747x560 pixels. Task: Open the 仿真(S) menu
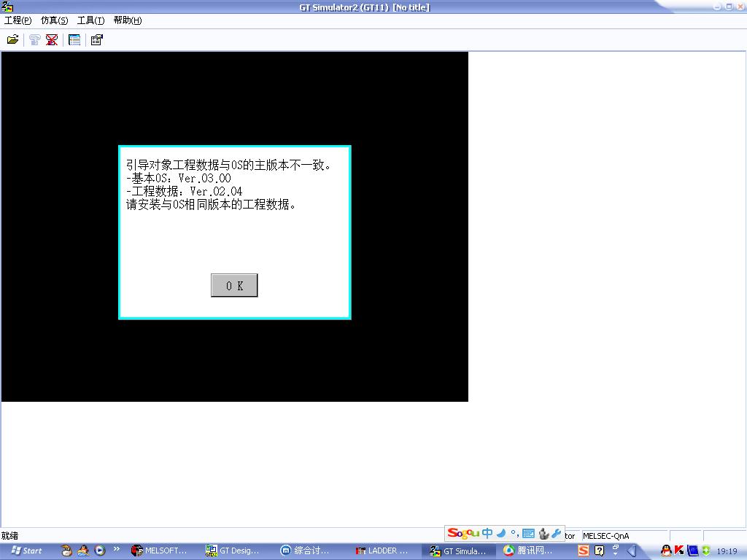pyautogui.click(x=54, y=20)
